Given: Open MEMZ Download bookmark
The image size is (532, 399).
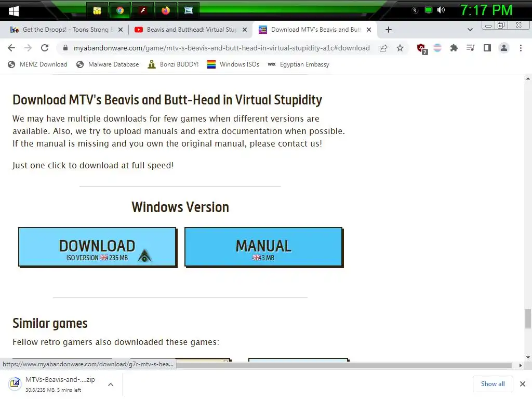Looking at the screenshot, I should tap(37, 64).
